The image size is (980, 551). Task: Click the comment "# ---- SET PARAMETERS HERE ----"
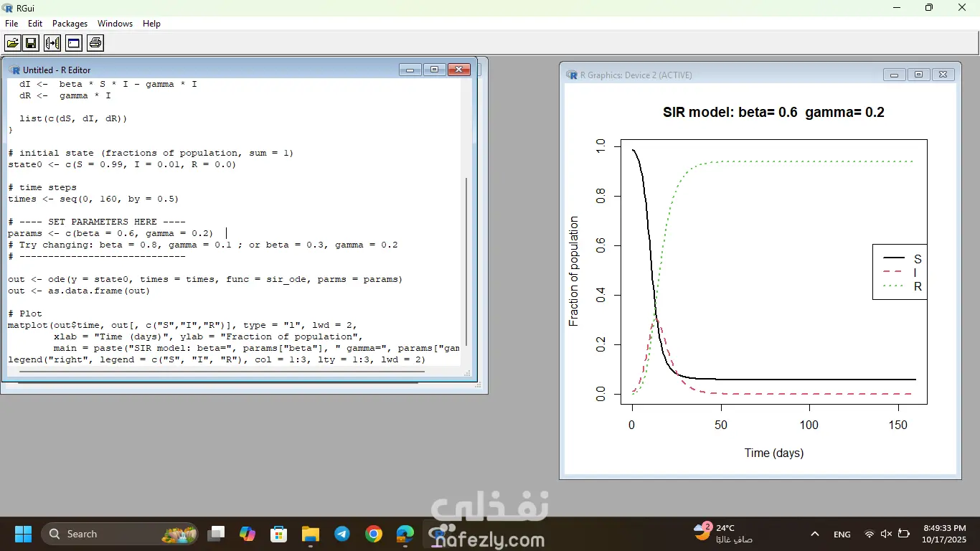(97, 222)
